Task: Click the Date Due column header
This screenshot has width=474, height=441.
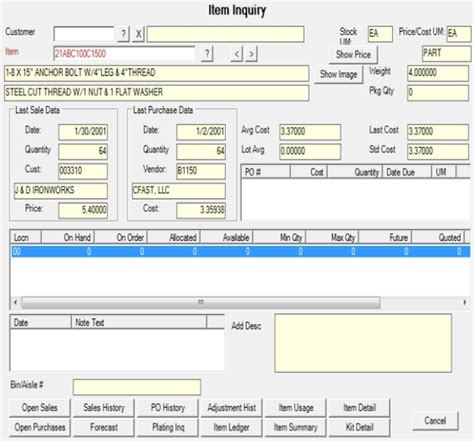Action: (x=407, y=172)
